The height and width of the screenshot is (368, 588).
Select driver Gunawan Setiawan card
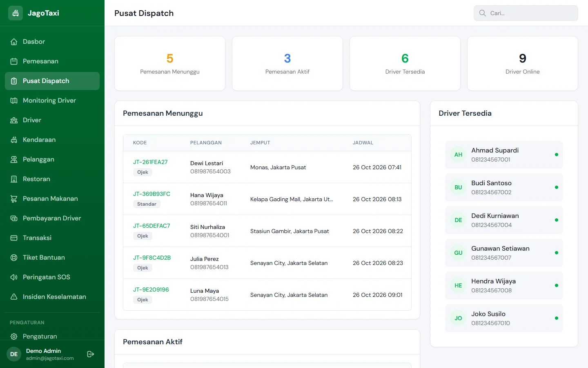point(504,253)
